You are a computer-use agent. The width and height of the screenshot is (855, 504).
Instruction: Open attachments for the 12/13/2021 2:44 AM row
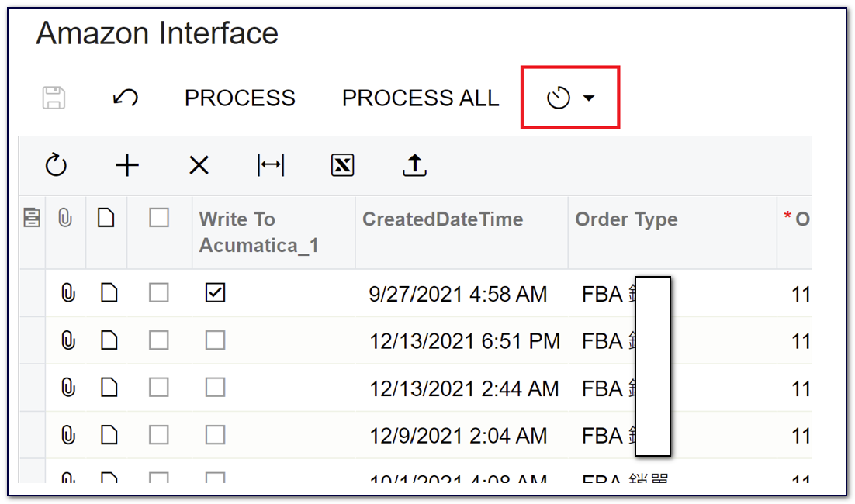tap(67, 388)
